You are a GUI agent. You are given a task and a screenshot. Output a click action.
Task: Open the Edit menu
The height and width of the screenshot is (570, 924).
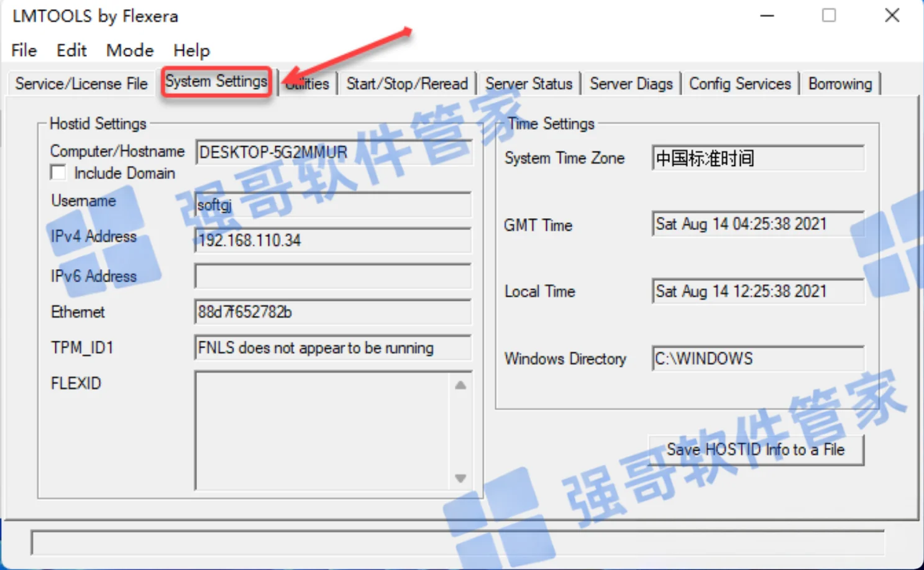71,50
